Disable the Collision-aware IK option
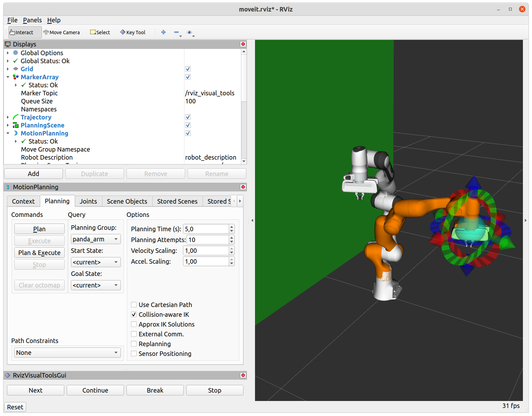This screenshot has width=532, height=416. 134,314
